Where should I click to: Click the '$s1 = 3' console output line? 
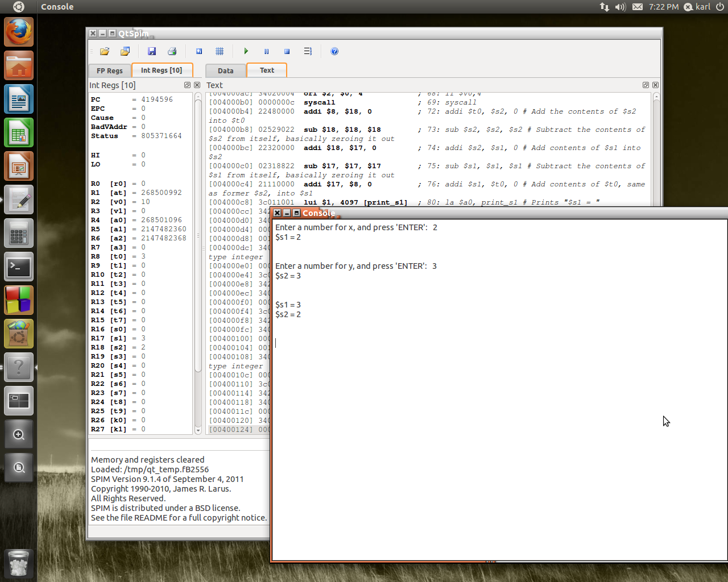click(288, 305)
